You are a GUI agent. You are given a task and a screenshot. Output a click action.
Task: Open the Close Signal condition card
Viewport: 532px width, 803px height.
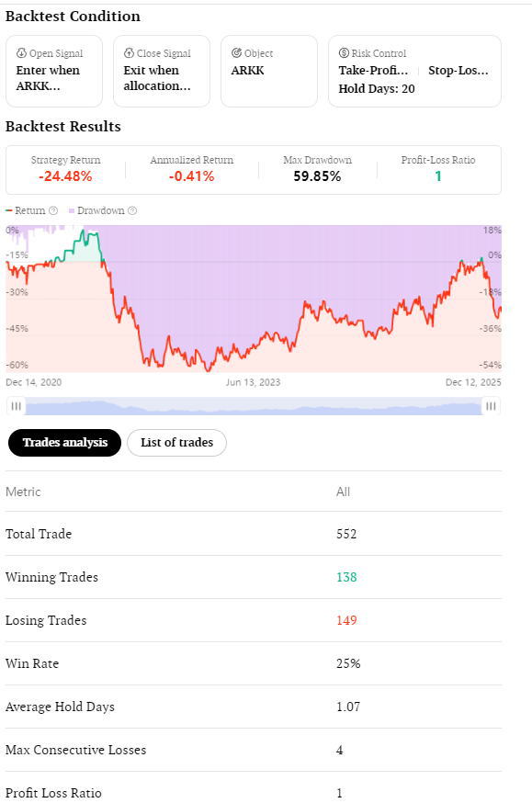coord(162,71)
